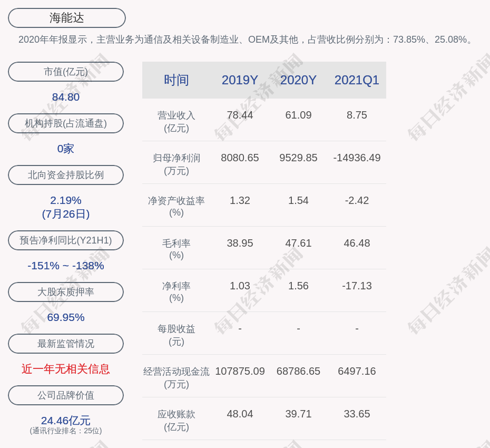
Task: Select the red 近一年无相关信息 text
Action: coord(66,369)
